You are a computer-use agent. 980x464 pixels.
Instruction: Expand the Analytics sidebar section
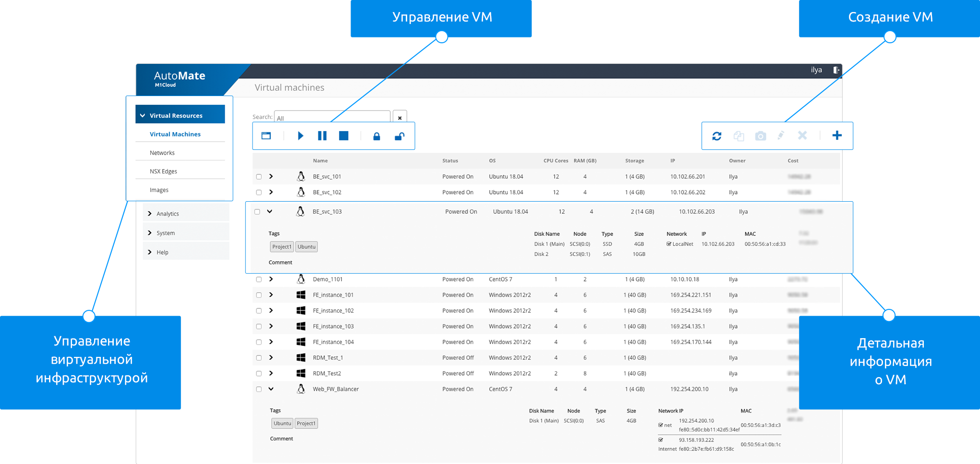pyautogui.click(x=186, y=214)
